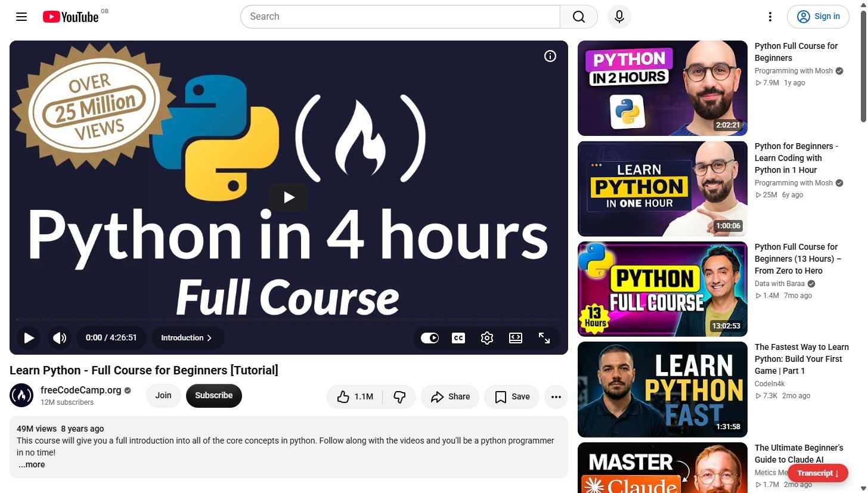Like the video (1.1M thumbs up)
868x493 pixels.
(355, 396)
